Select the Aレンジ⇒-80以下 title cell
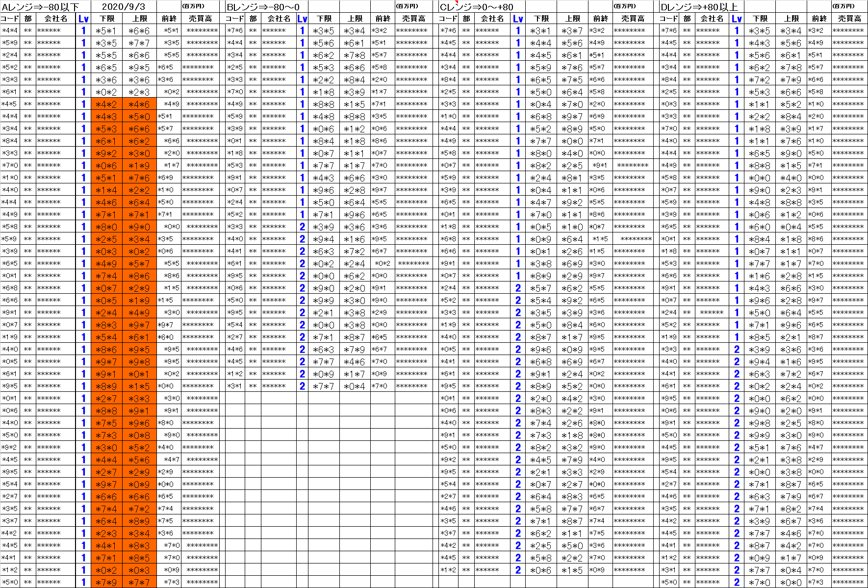The width and height of the screenshot is (868, 588). [x=45, y=6]
